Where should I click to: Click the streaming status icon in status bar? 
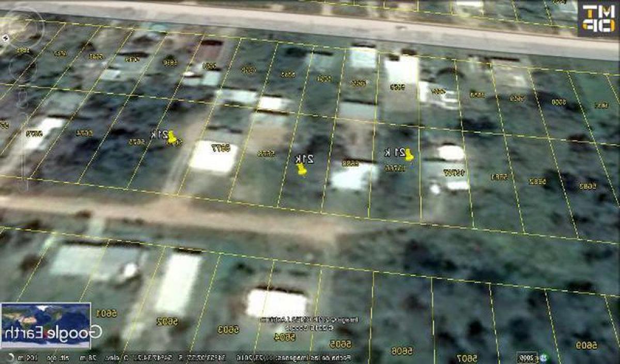[10, 357]
